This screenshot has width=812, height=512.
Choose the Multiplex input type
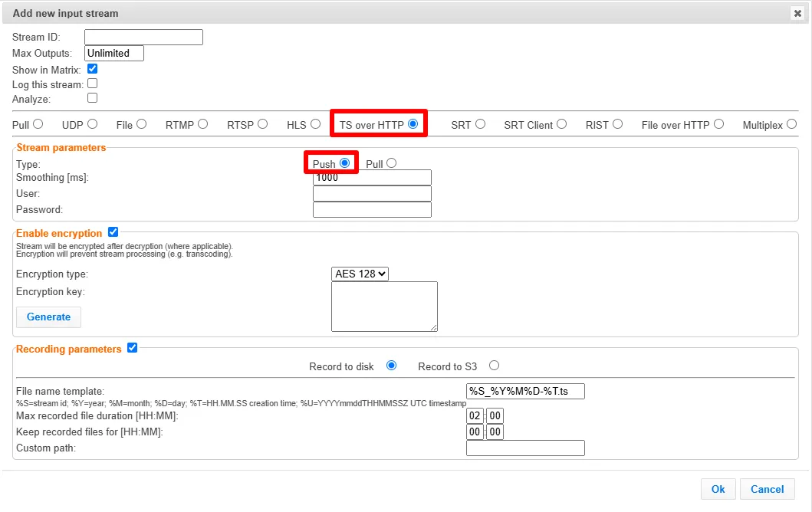791,124
